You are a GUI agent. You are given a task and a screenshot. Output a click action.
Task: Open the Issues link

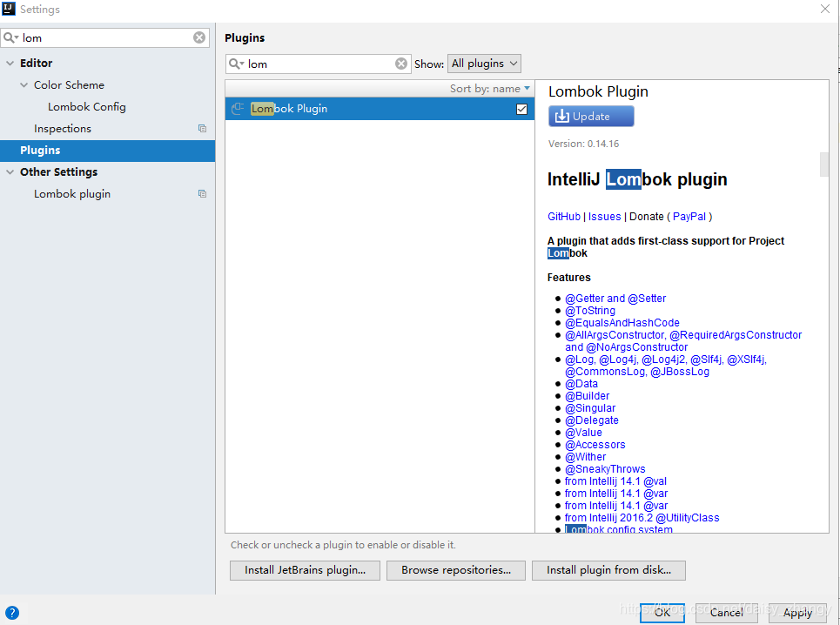(604, 217)
